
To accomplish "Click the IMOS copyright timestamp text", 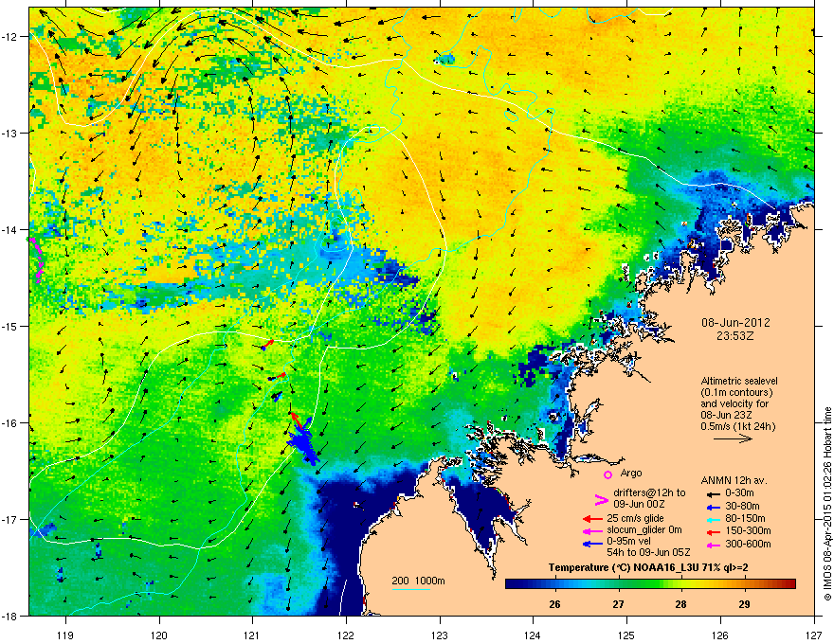I will pos(827,504).
